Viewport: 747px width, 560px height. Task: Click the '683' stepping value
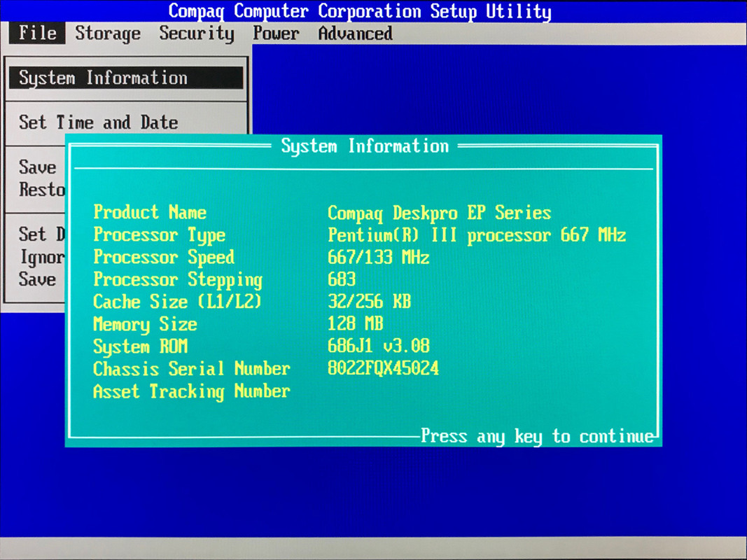pos(342,279)
